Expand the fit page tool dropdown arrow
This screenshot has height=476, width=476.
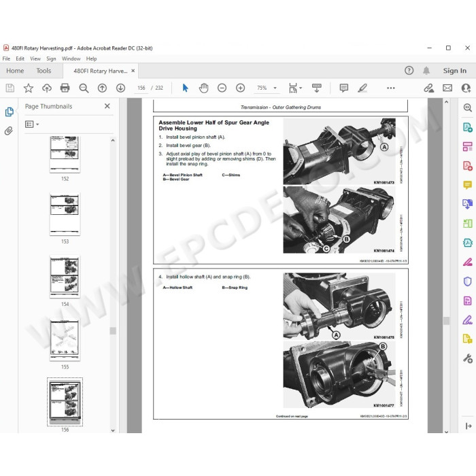(301, 88)
